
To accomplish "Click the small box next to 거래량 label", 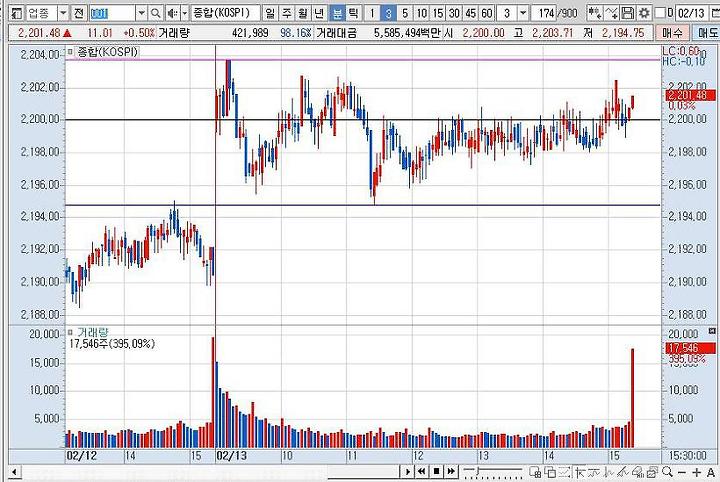I will click(x=70, y=332).
